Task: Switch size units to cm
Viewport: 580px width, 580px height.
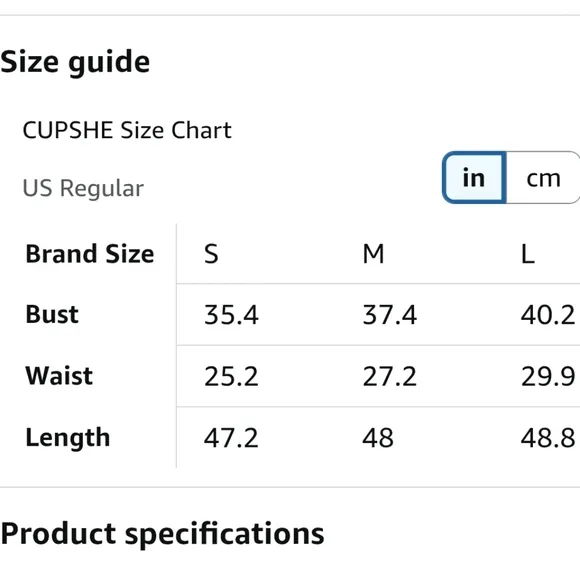Action: coord(543,178)
